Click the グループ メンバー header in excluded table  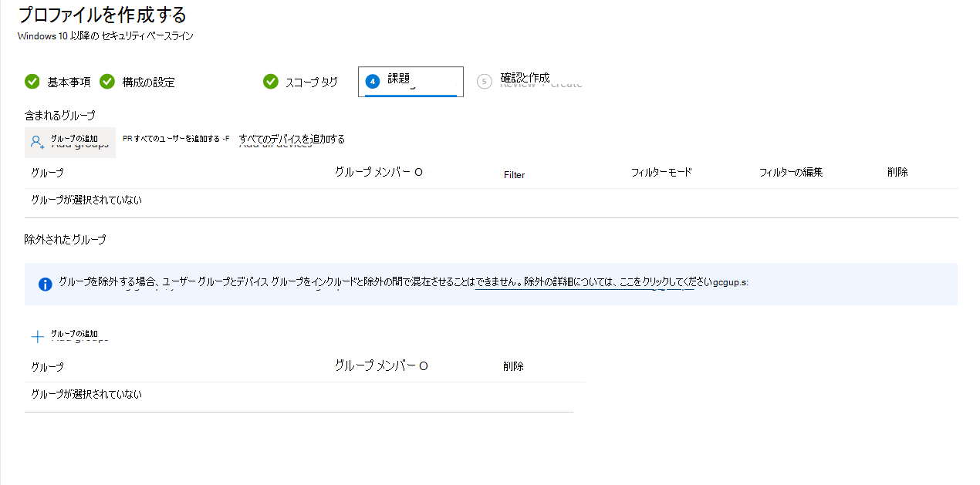point(381,365)
